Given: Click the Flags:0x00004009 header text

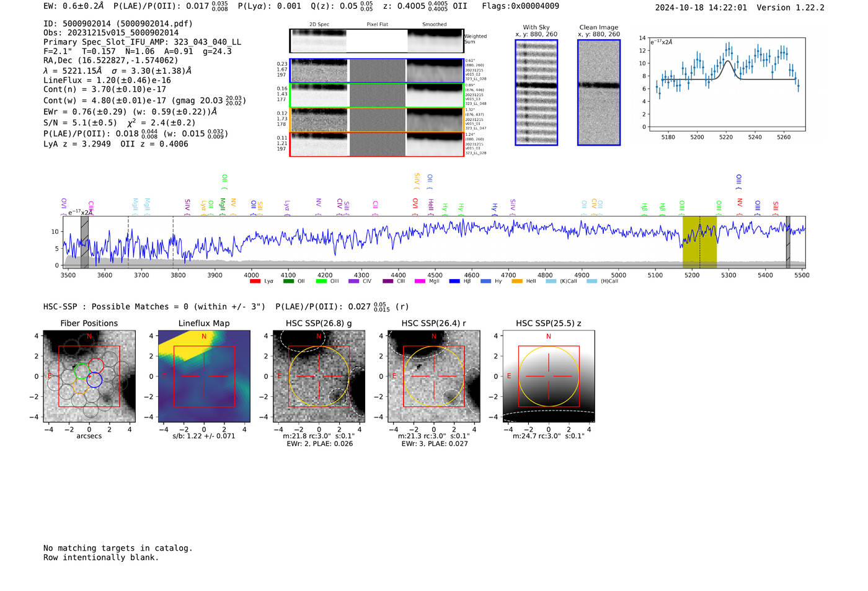Looking at the screenshot, I should (x=520, y=6).
